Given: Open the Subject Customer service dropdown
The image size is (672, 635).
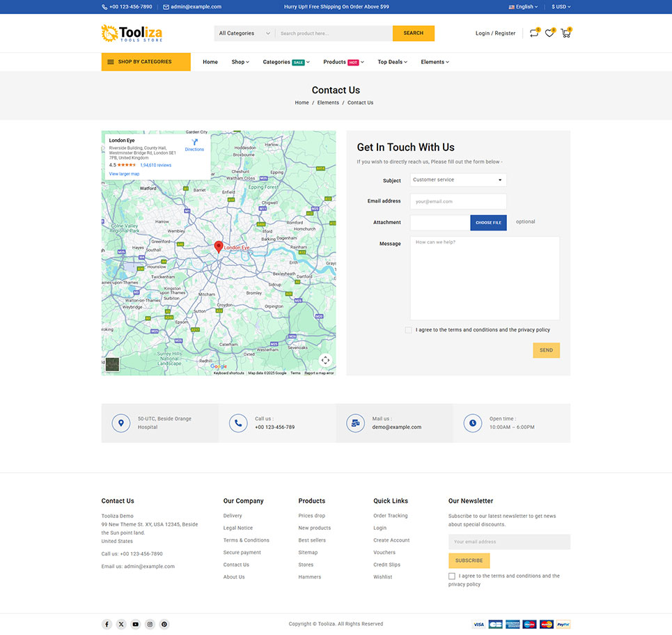Looking at the screenshot, I should (x=458, y=180).
